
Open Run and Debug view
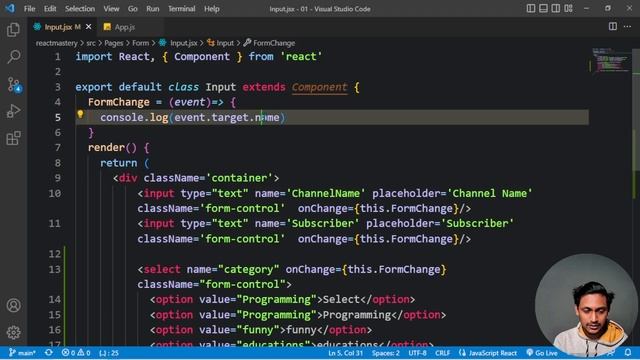click(x=13, y=111)
